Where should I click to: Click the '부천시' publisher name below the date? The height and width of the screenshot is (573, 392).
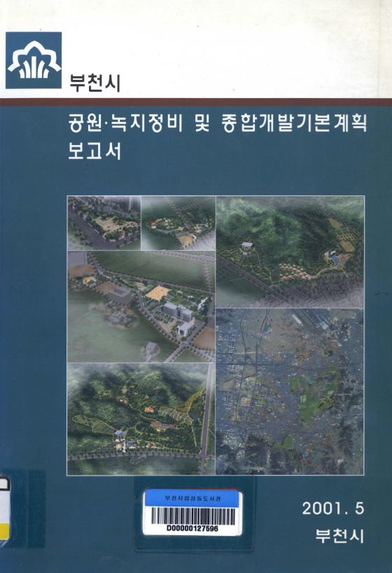[x=339, y=536]
